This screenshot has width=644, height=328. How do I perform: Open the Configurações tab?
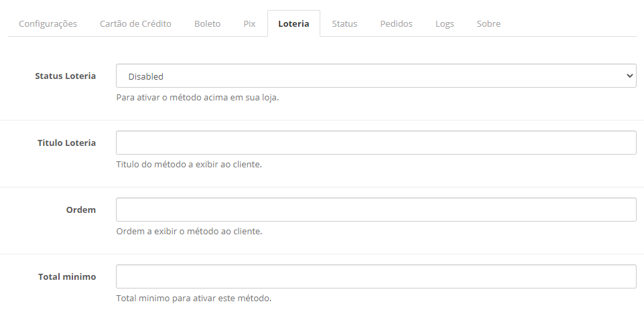(x=48, y=23)
